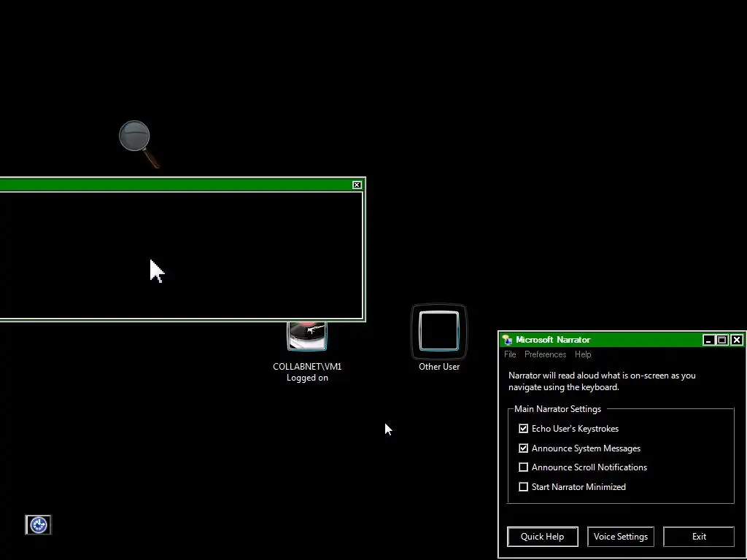This screenshot has width=747, height=560.
Task: Open Narrator Quick Help
Action: coord(543,537)
